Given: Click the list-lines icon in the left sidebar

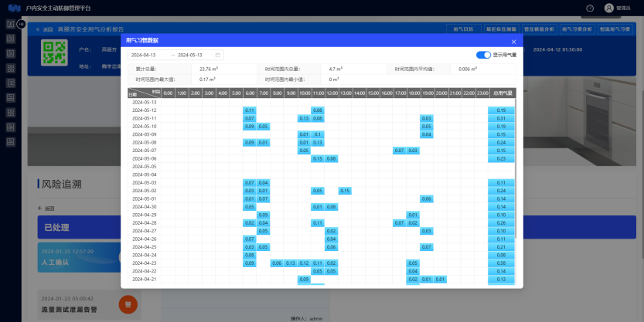Looking at the screenshot, I should (11, 83).
